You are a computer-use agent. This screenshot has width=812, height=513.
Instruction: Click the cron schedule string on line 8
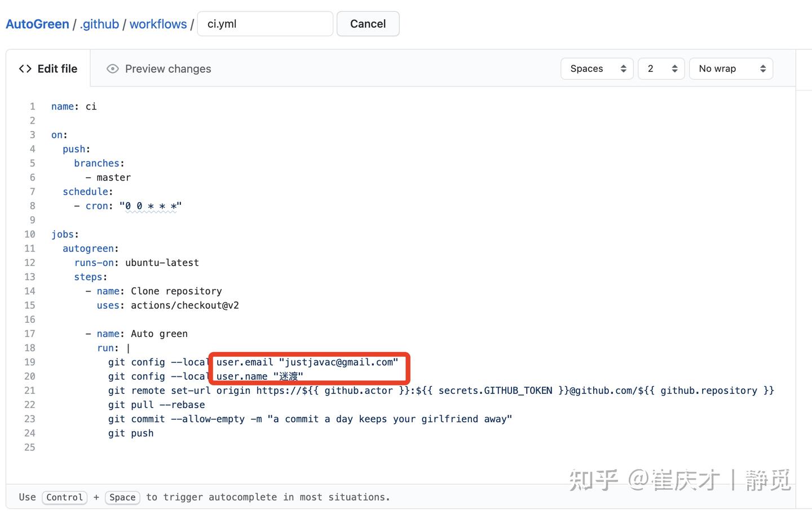[x=151, y=205]
